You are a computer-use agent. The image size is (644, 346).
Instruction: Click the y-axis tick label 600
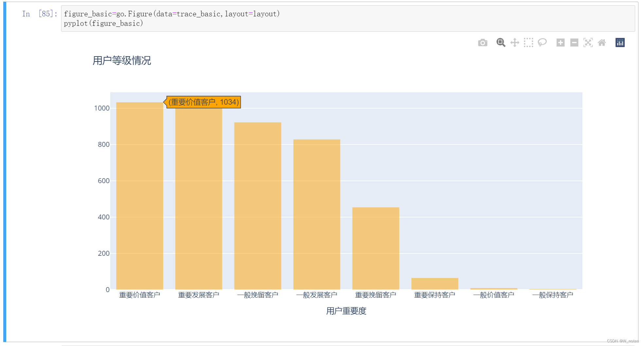pyautogui.click(x=104, y=181)
